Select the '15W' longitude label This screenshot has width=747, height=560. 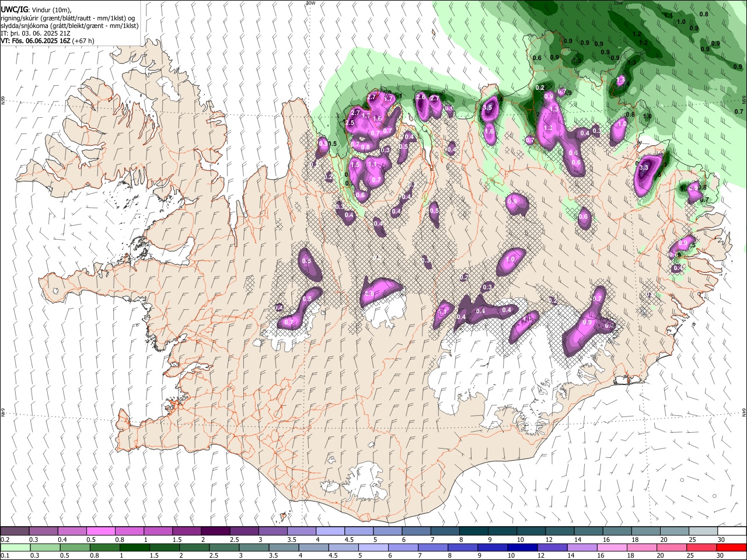[619, 3]
